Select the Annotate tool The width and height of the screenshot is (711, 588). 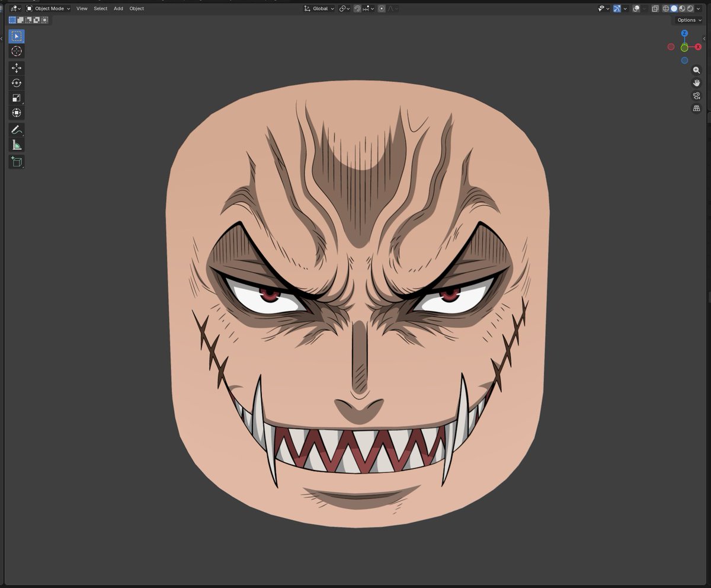(17, 130)
